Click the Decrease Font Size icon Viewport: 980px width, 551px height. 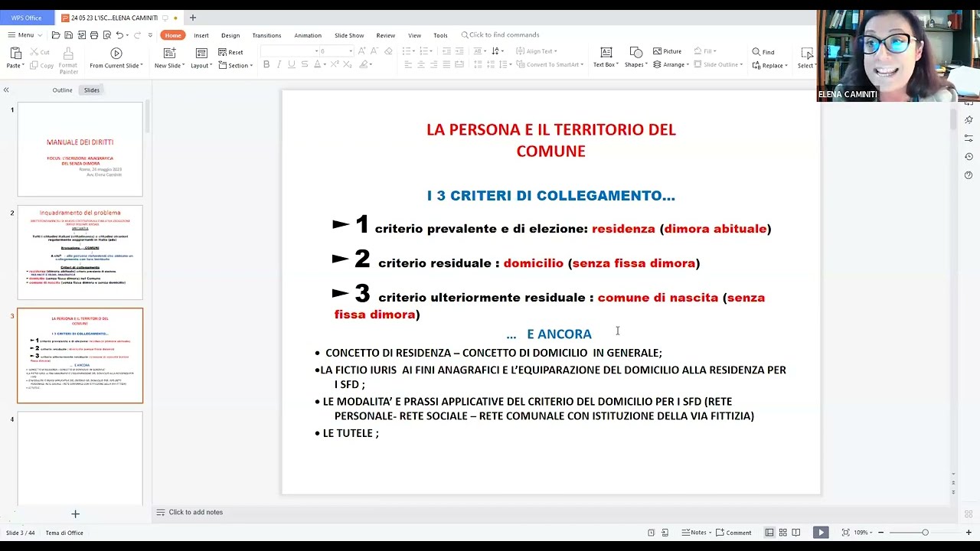tap(375, 51)
